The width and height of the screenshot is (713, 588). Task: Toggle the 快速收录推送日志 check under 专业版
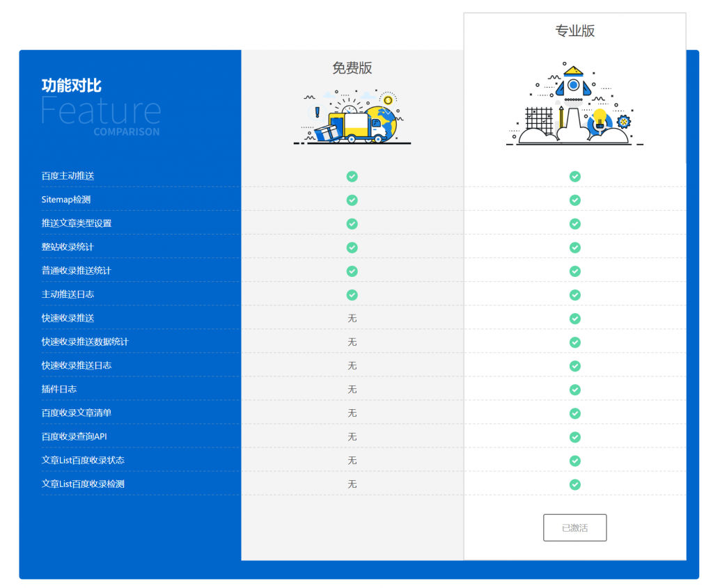point(575,366)
